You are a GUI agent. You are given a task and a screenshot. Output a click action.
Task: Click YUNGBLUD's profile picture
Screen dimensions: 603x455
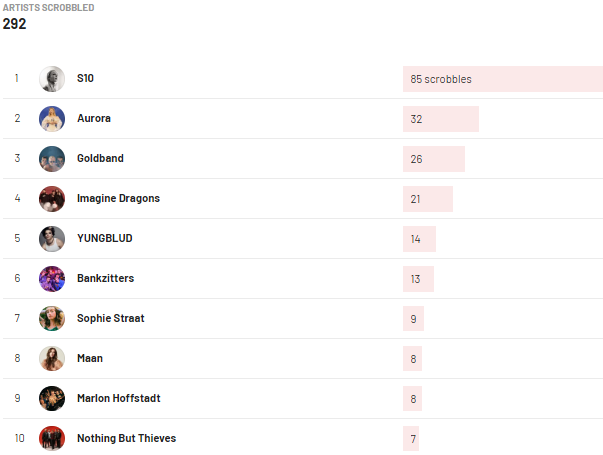click(52, 239)
